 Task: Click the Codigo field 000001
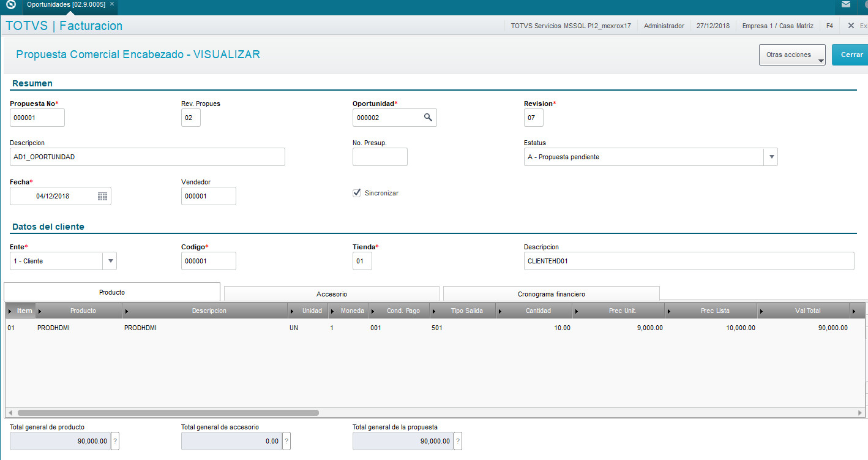tap(209, 261)
